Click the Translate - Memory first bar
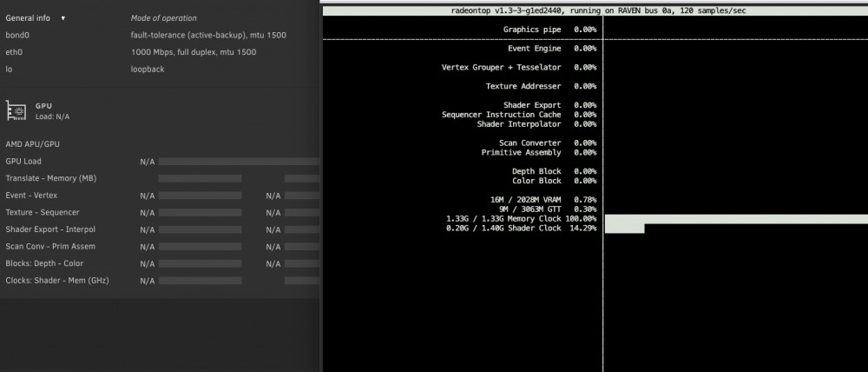Image resolution: width=868 pixels, height=372 pixels. [x=200, y=178]
